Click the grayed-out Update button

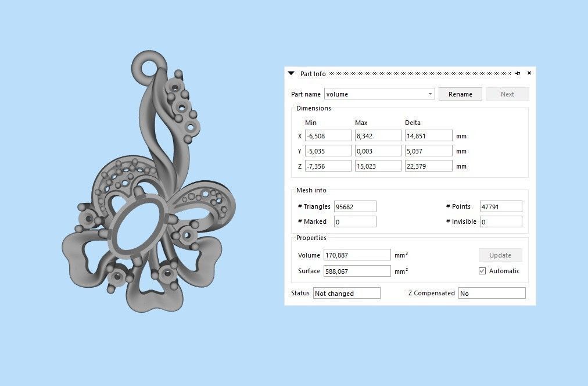pos(500,255)
